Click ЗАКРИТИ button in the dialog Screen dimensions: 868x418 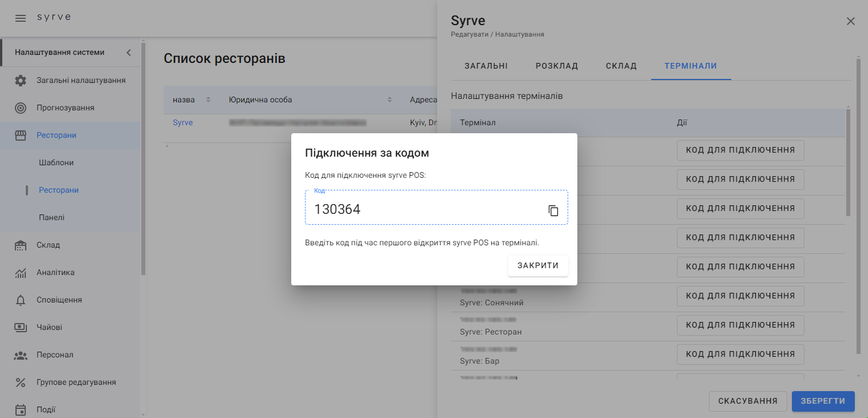(538, 266)
